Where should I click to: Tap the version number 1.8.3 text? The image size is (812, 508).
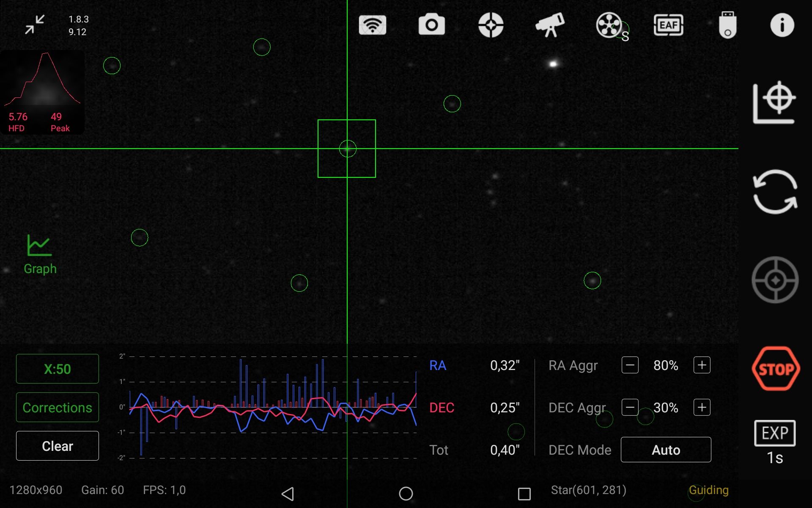[x=79, y=19]
